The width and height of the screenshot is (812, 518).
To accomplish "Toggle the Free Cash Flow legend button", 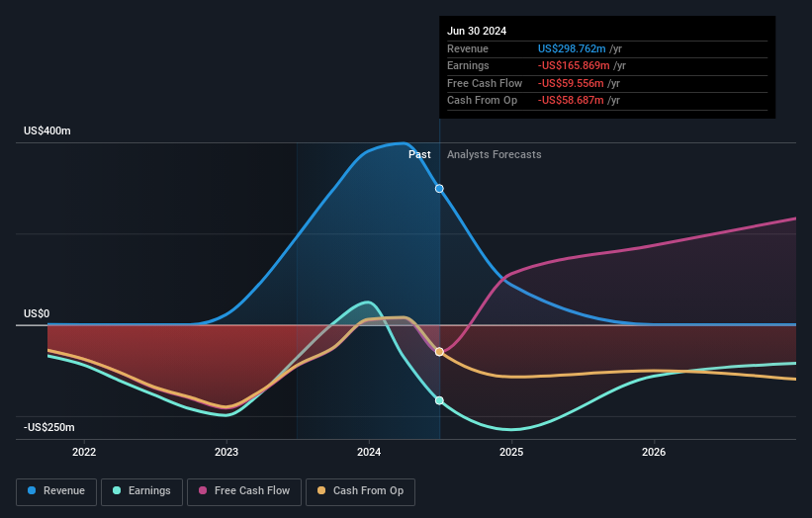I will (x=244, y=491).
